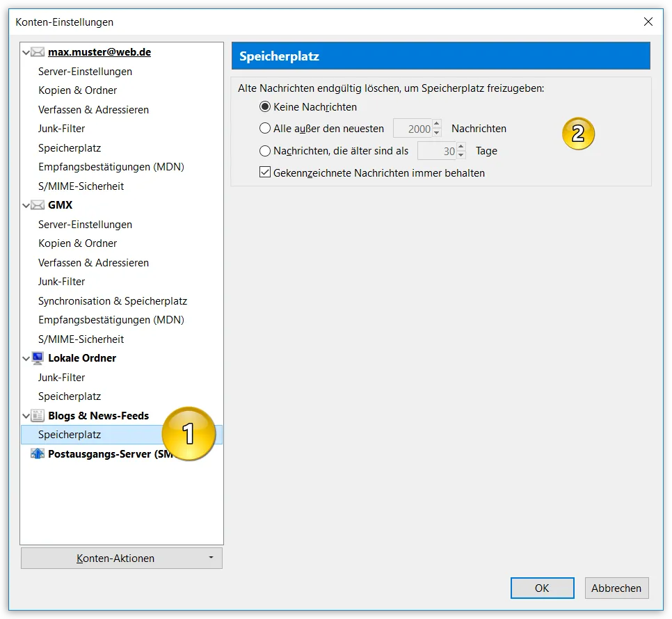
Task: Increase the newest messages count using up arrow
Action: pyautogui.click(x=437, y=124)
